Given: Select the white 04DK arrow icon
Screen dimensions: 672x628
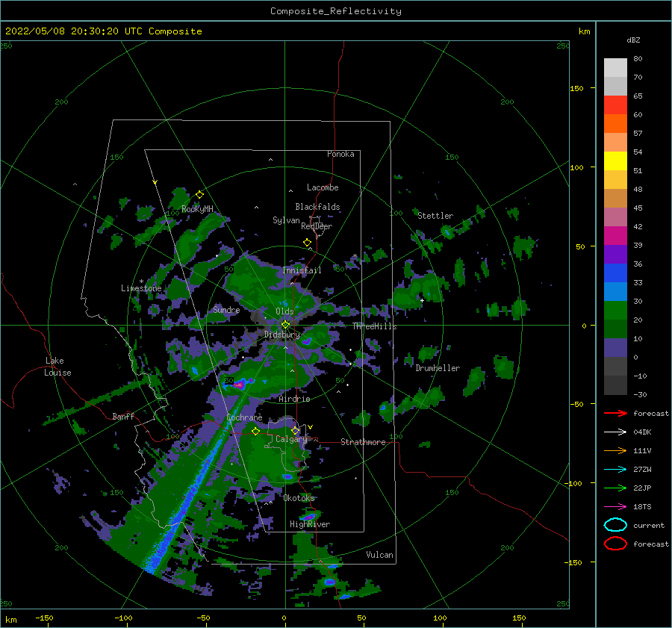Looking at the screenshot, I should (x=615, y=432).
